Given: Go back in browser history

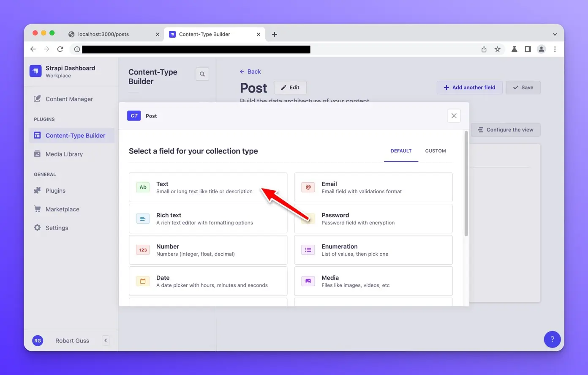Looking at the screenshot, I should [33, 49].
